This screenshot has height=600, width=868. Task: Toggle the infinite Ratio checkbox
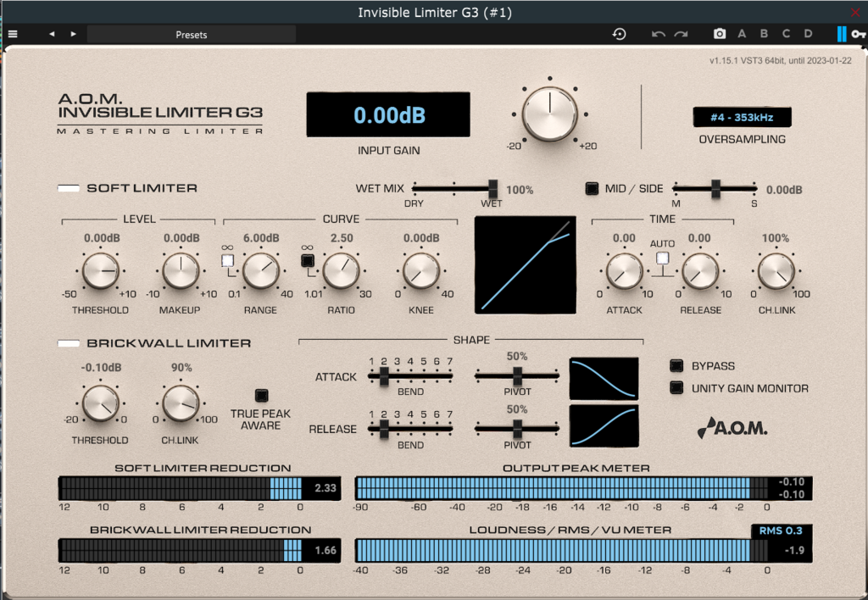pyautogui.click(x=307, y=260)
